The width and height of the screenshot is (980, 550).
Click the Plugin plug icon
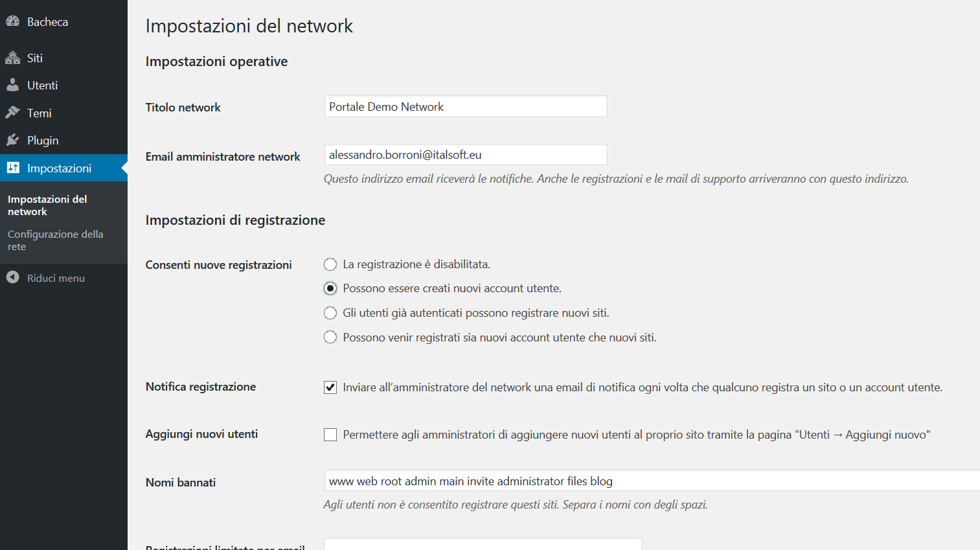click(x=13, y=140)
